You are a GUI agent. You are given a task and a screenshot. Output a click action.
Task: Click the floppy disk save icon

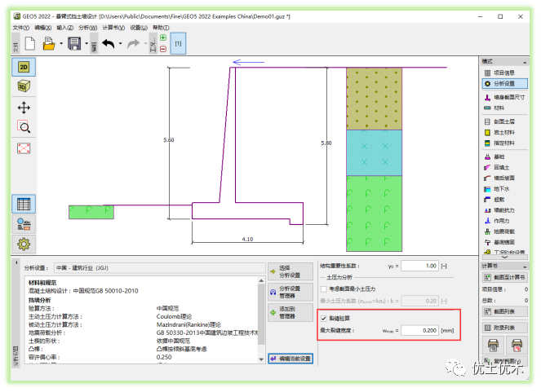(x=74, y=44)
